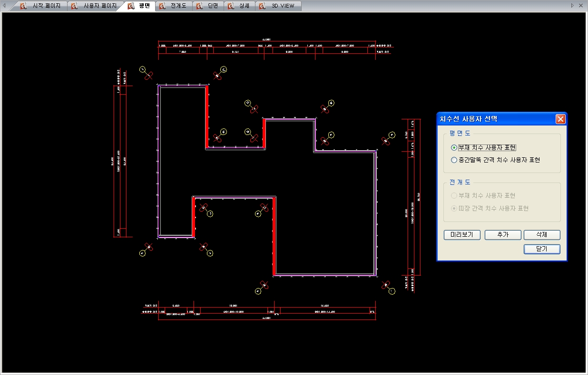Select 중간말뚝 간격 치수 사용자 표현 option
The width and height of the screenshot is (588, 375).
[454, 160]
